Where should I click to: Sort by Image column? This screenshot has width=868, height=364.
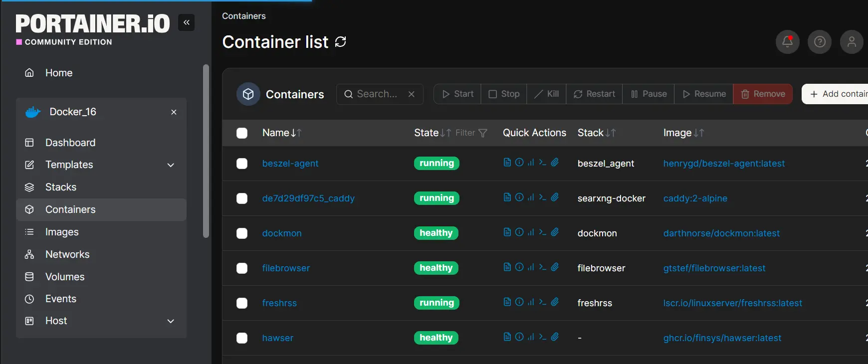pos(683,133)
